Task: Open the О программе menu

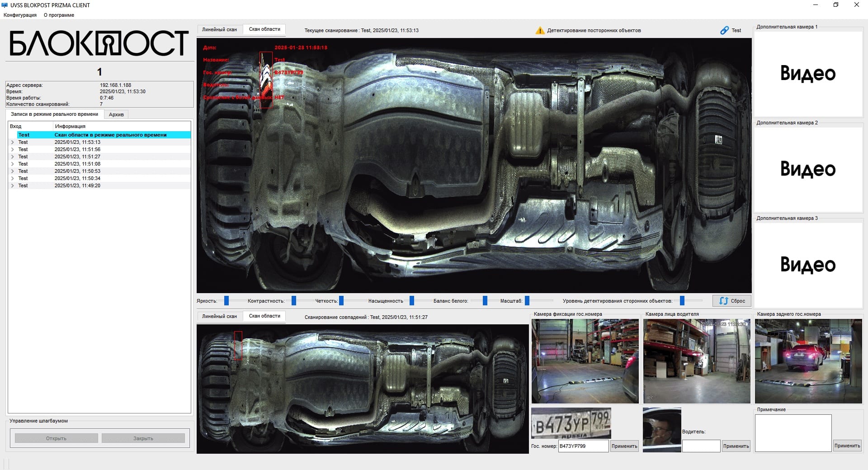Action: point(59,15)
